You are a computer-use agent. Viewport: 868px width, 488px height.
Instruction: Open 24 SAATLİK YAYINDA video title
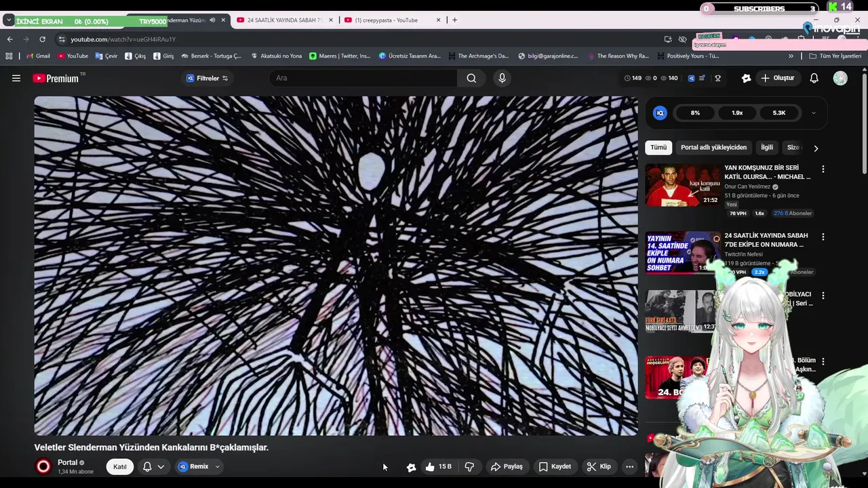(766, 240)
